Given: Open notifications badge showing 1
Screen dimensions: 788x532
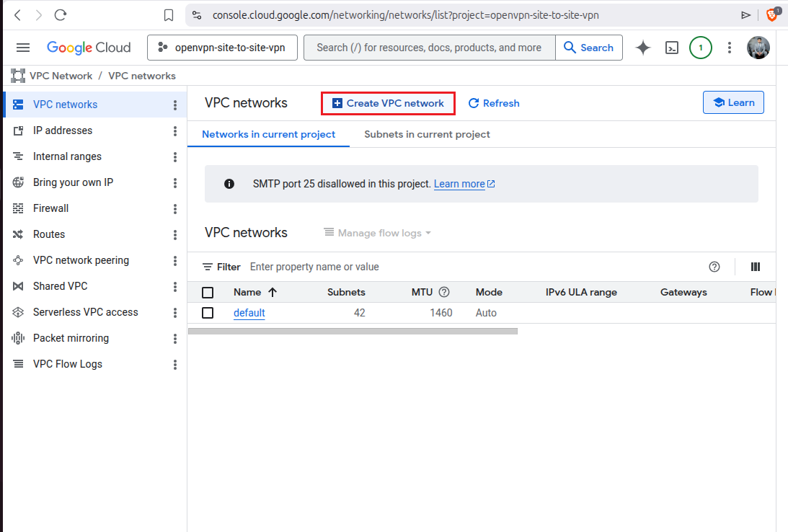Looking at the screenshot, I should tap(701, 48).
